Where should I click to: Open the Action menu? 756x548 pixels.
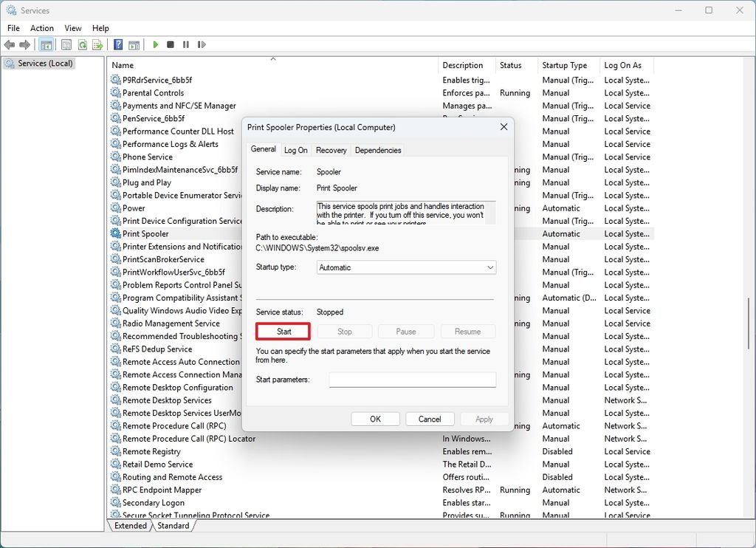point(41,27)
